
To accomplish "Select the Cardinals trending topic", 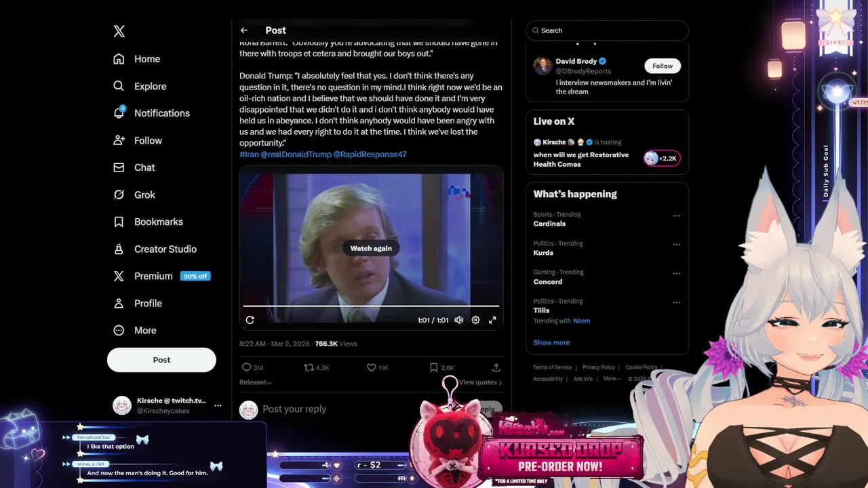I will [x=549, y=224].
